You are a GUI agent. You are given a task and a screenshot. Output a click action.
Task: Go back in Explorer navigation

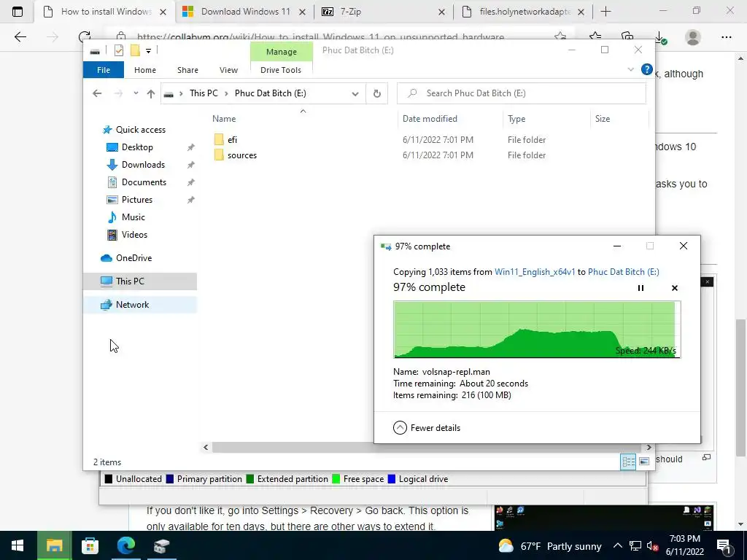tap(97, 93)
